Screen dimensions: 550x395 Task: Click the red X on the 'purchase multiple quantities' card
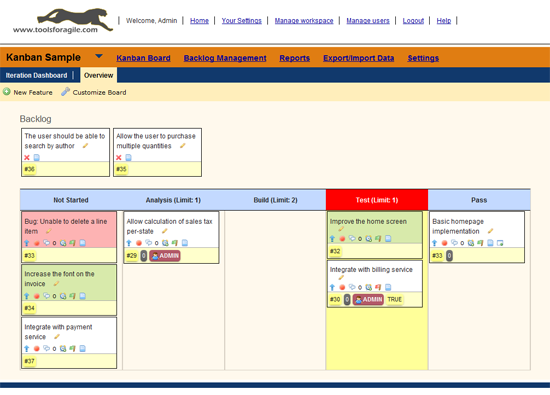119,158
